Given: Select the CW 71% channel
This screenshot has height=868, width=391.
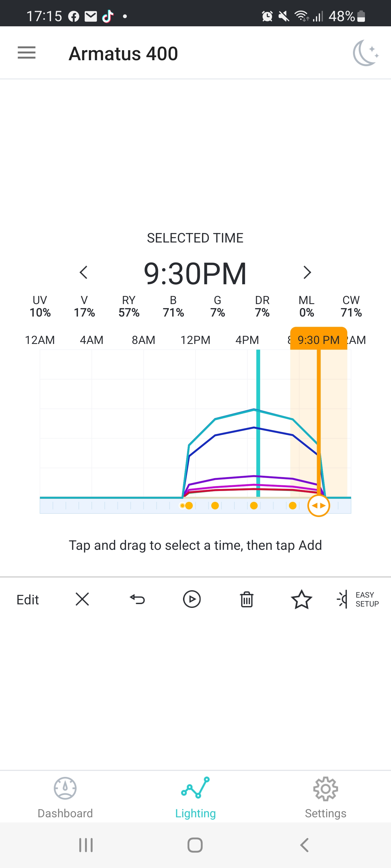Looking at the screenshot, I should pyautogui.click(x=351, y=306).
